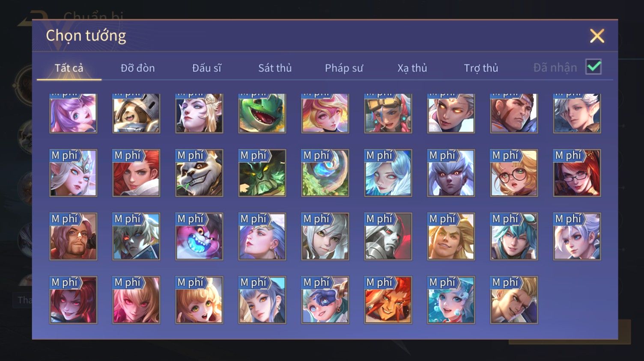Screen dimensions: 644x361
Task: Close the Chọn tướng dialog
Action: (x=597, y=36)
